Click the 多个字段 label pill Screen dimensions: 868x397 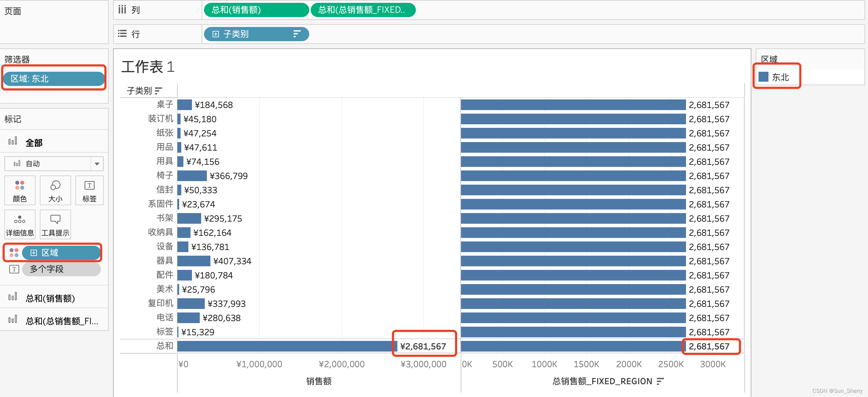click(x=61, y=269)
